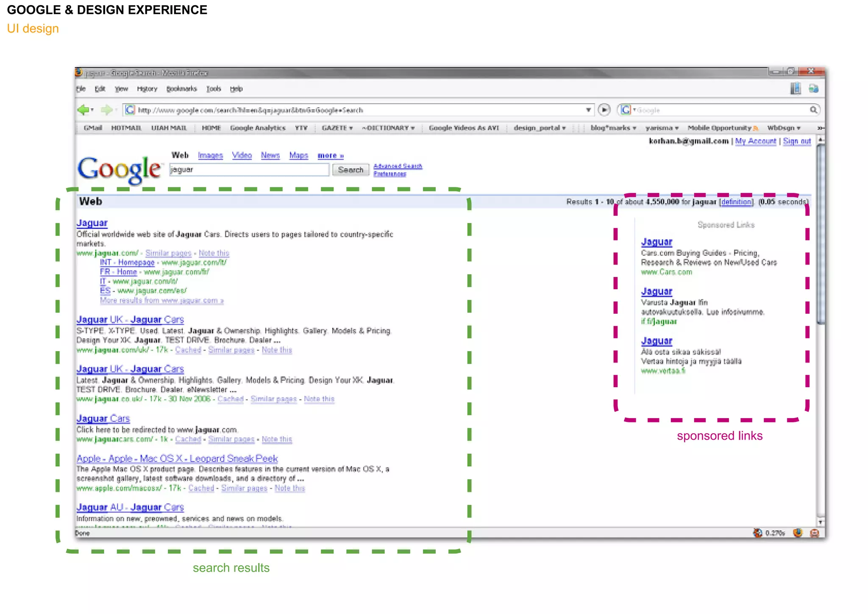Image resolution: width=868 pixels, height=614 pixels.
Task: Click the search magnifier icon in search box
Action: (x=813, y=110)
